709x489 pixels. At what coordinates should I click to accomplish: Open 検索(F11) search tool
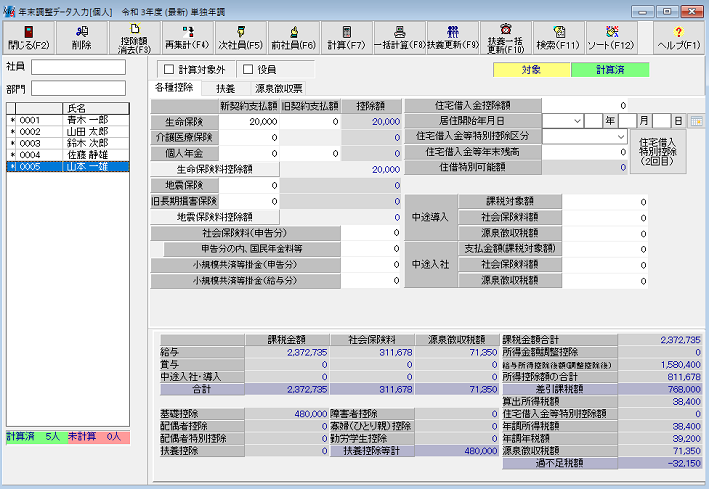point(557,38)
